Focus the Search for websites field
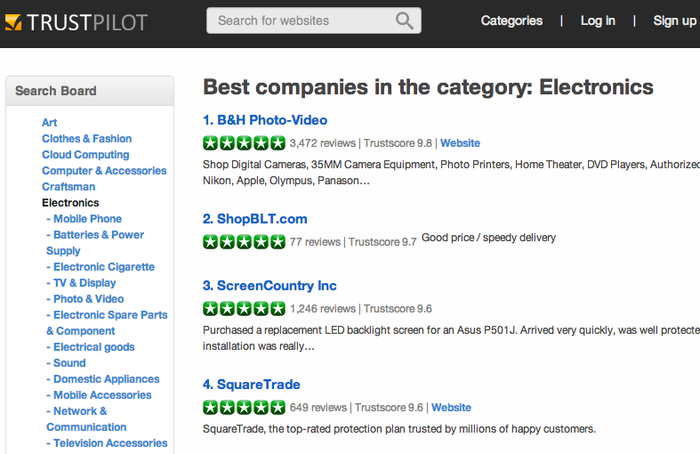The width and height of the screenshot is (700, 454). click(313, 21)
